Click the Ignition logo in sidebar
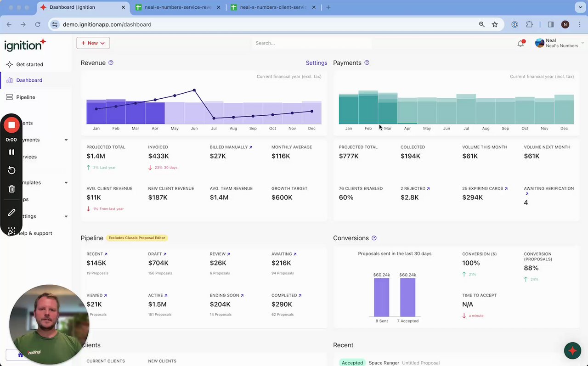Image resolution: width=588 pixels, height=366 pixels. click(25, 45)
